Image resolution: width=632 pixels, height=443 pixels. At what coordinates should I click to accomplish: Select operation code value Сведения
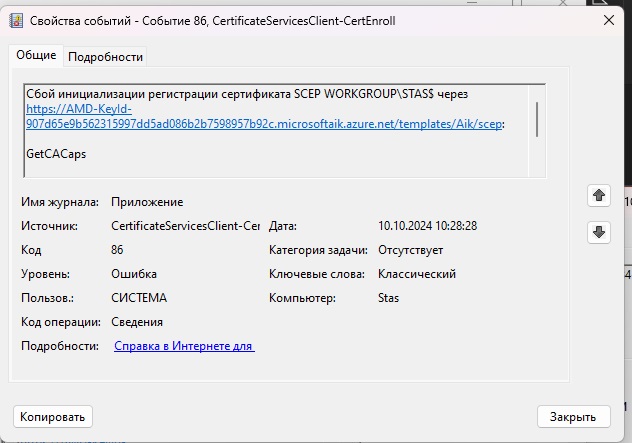point(137,322)
